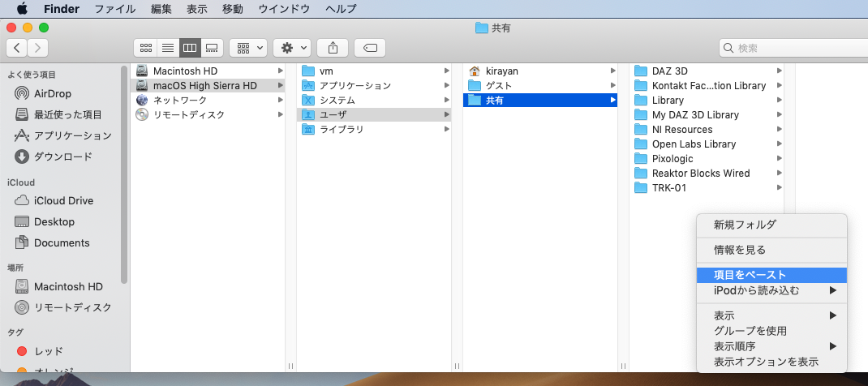Choose 表示オプションを表示 from context menu
868x386 pixels.
tap(771, 362)
